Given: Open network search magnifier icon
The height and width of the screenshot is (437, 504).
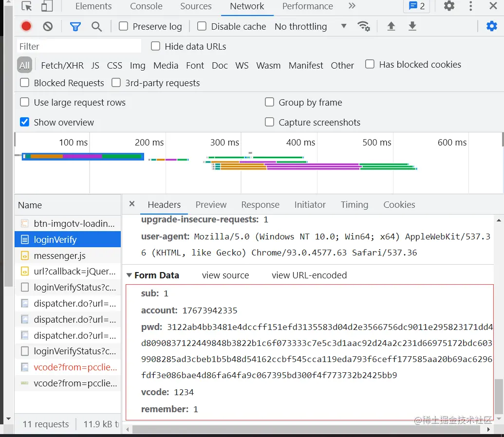Looking at the screenshot, I should point(96,26).
